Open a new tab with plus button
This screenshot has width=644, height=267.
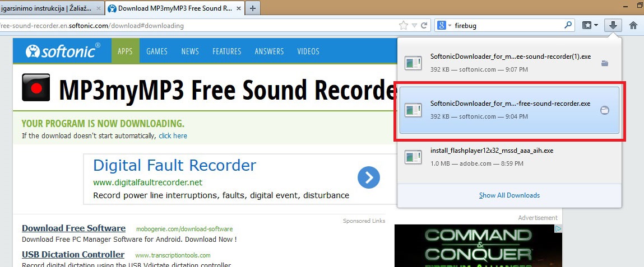[253, 8]
